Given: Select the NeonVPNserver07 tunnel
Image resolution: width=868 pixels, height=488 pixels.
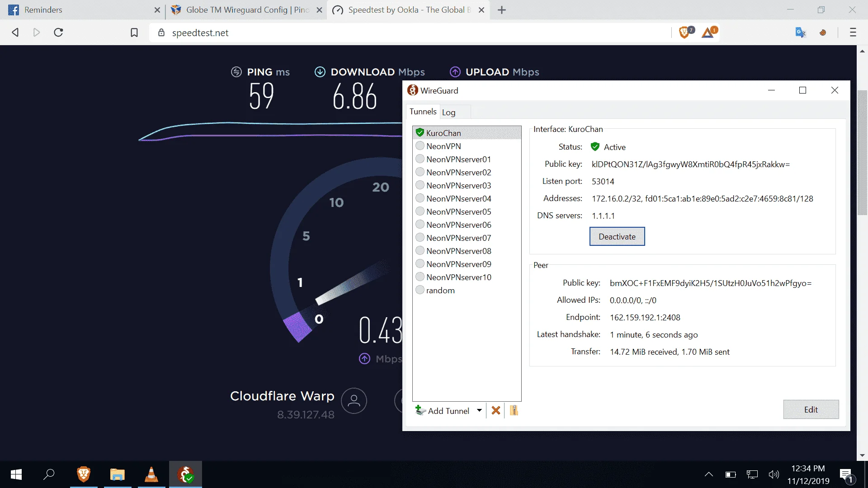Looking at the screenshot, I should pos(467,238).
